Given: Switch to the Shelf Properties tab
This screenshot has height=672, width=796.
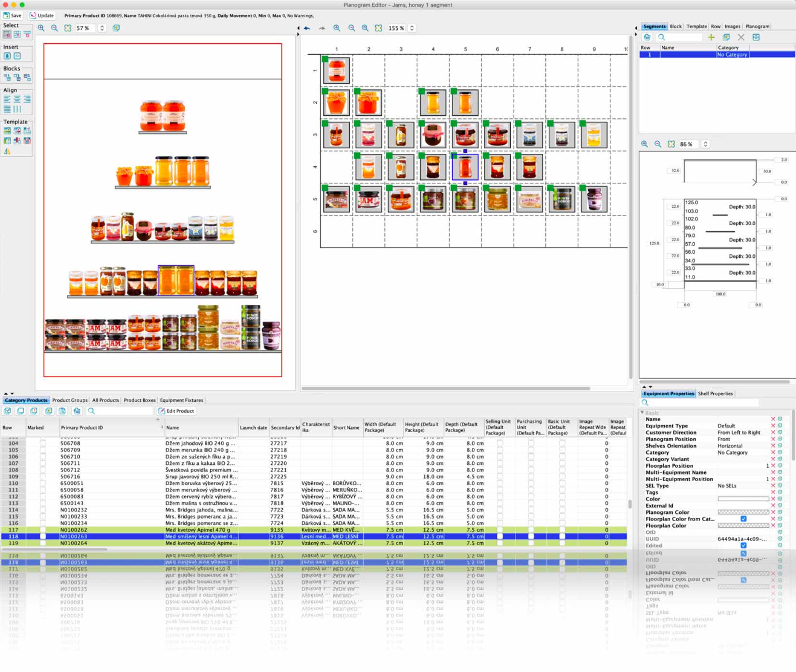Looking at the screenshot, I should coord(715,394).
